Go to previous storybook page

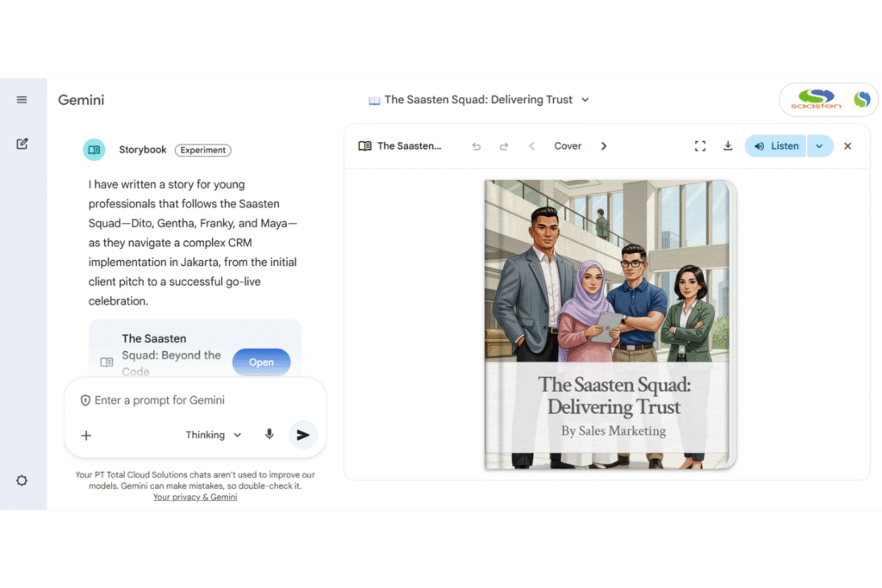pyautogui.click(x=531, y=146)
